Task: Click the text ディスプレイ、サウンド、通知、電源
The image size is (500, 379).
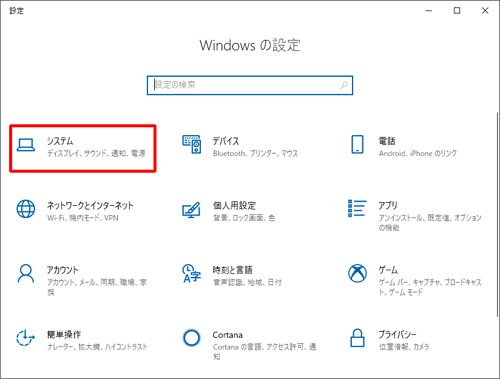Action: 96,153
